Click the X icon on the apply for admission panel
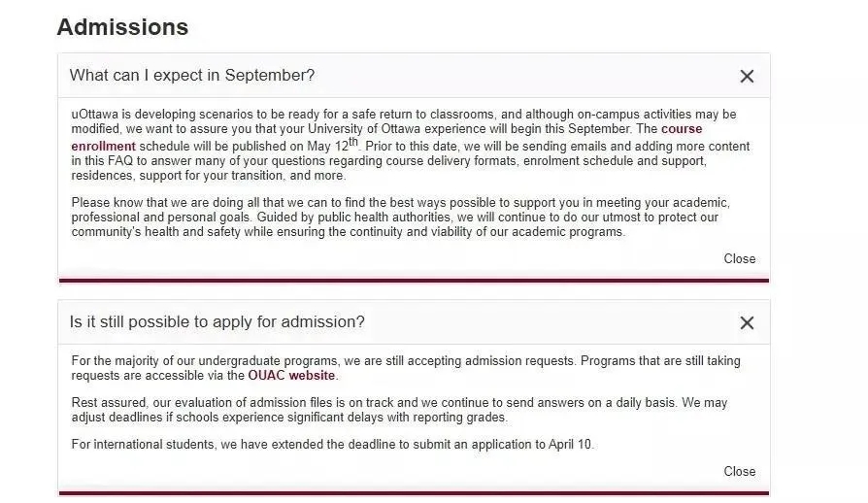 (x=747, y=322)
